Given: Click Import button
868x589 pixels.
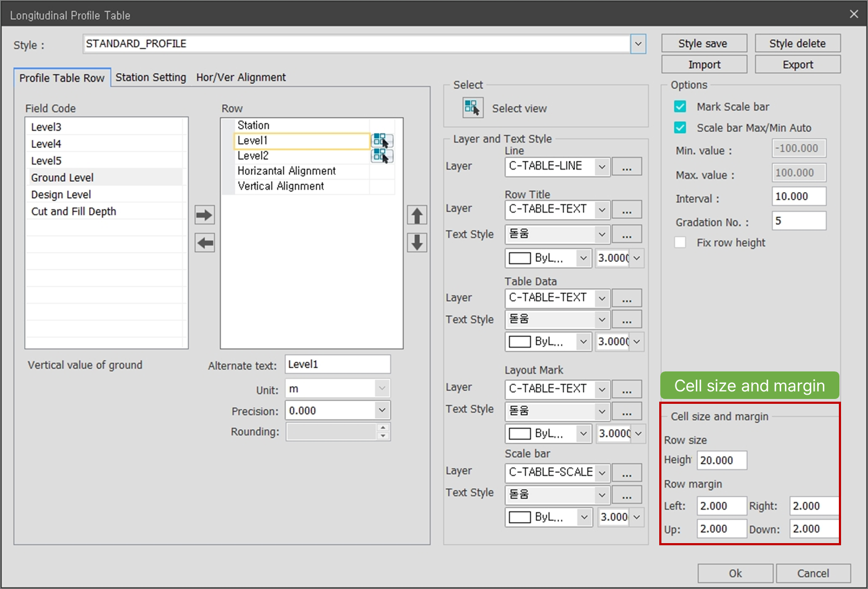Looking at the screenshot, I should point(704,64).
